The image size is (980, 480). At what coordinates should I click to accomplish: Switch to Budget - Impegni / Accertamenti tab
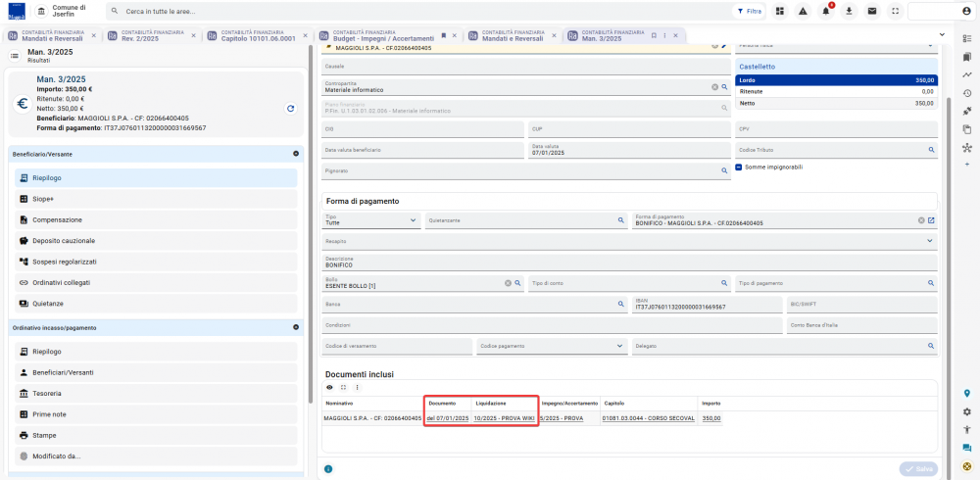383,35
